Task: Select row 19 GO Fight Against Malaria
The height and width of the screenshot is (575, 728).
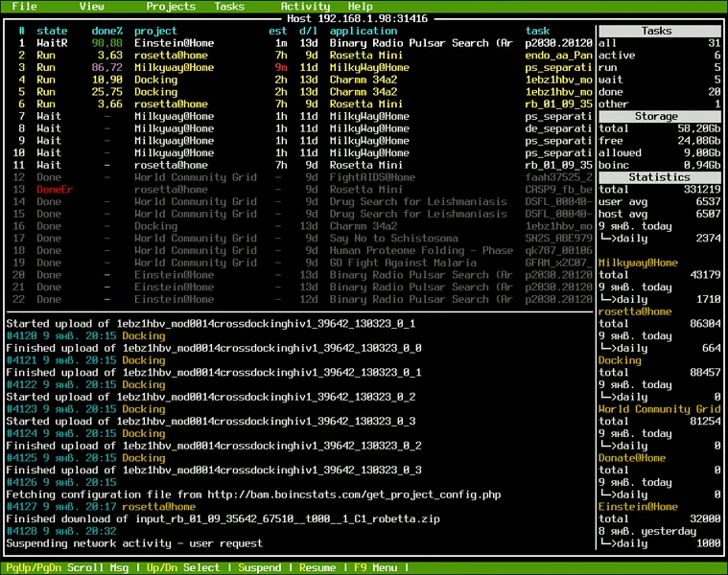Action: (x=299, y=263)
